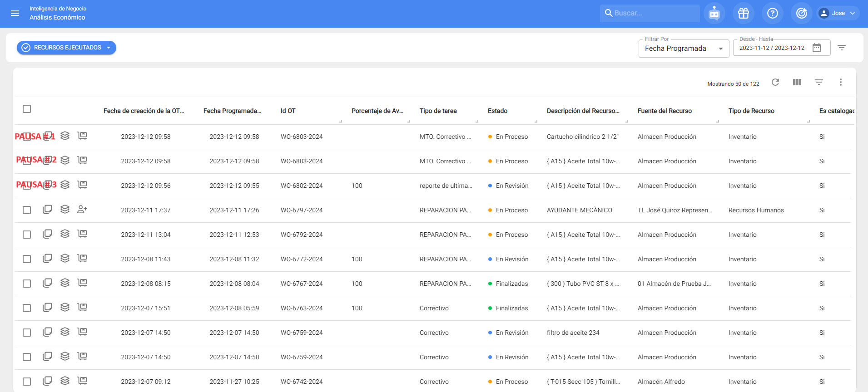Open the gift box icon
This screenshot has height=392, width=868.
click(x=743, y=13)
